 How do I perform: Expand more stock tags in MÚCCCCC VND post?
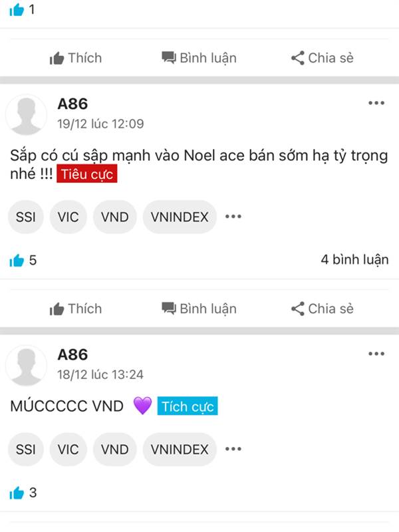point(233,449)
